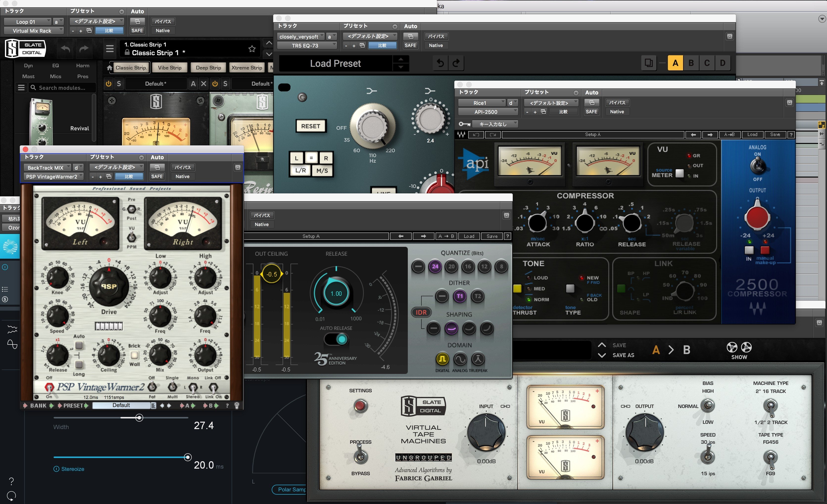Viewport: 827px width, 504px height.
Task: Adjust Ozone Stereoize 20.0 ms slider handle
Action: pyautogui.click(x=188, y=457)
